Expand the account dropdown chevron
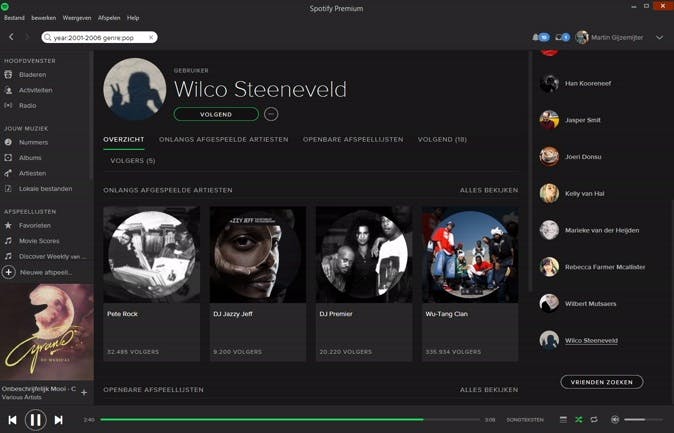The width and height of the screenshot is (674, 433). coord(659,37)
